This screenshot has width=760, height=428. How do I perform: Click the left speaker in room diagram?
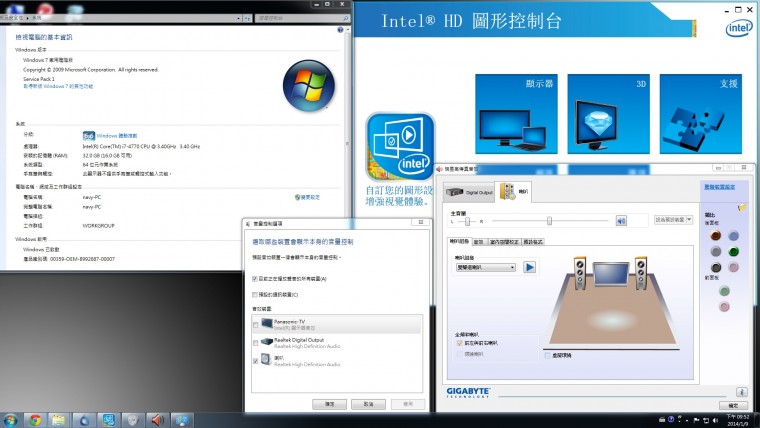(x=580, y=273)
